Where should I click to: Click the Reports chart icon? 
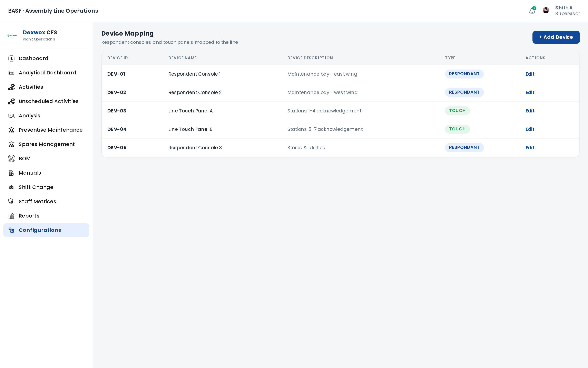(x=11, y=216)
